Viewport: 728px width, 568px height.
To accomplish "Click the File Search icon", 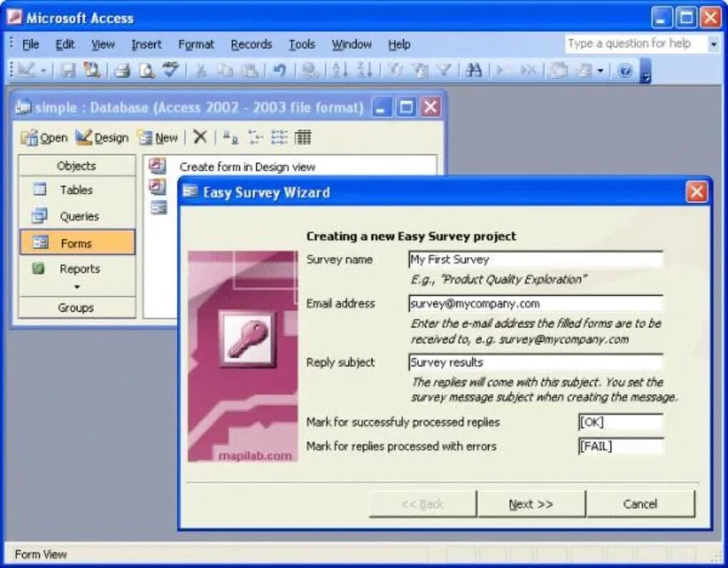I will coord(92,71).
